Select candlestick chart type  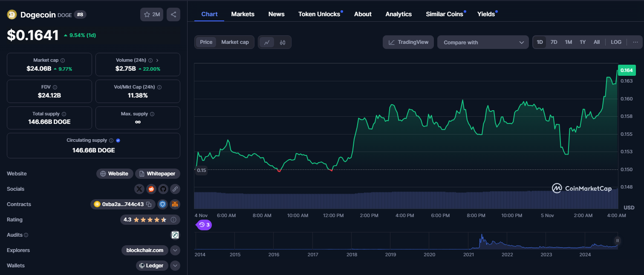(283, 42)
